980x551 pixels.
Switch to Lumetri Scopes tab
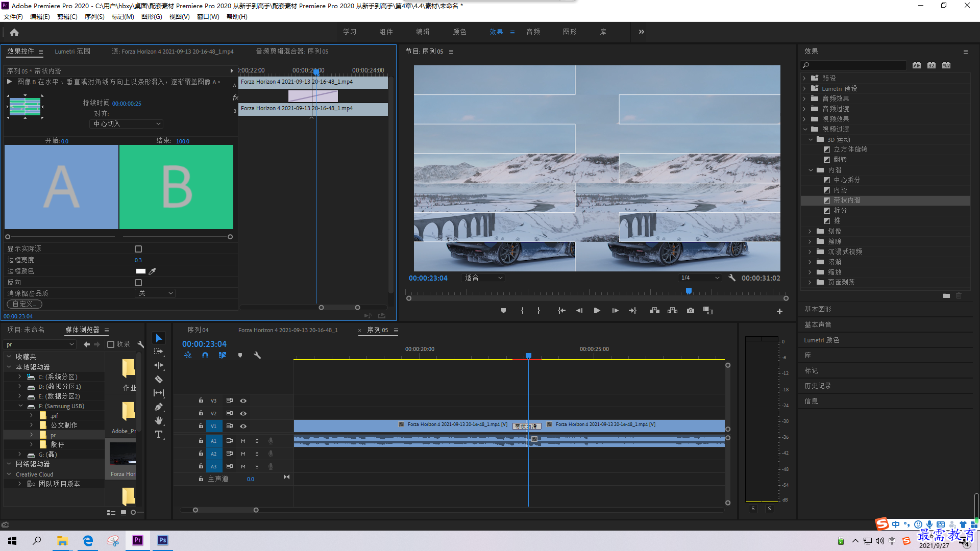click(x=72, y=52)
